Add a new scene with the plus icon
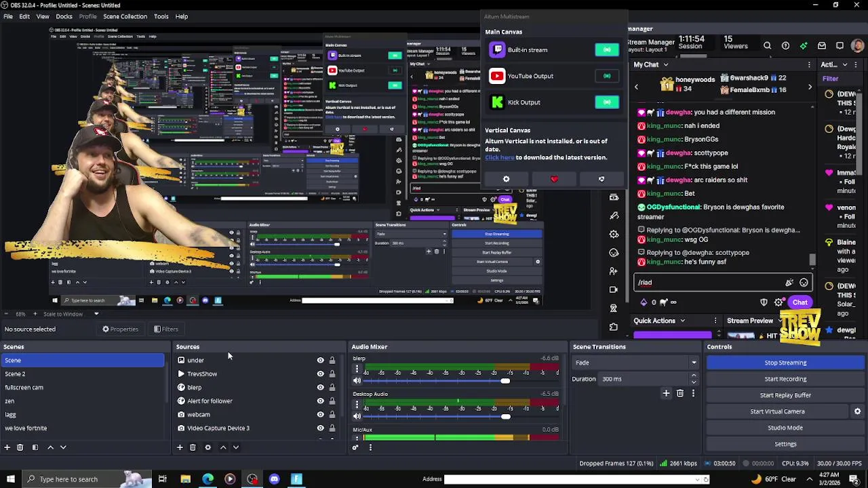The width and height of the screenshot is (868, 488). pyautogui.click(x=7, y=447)
